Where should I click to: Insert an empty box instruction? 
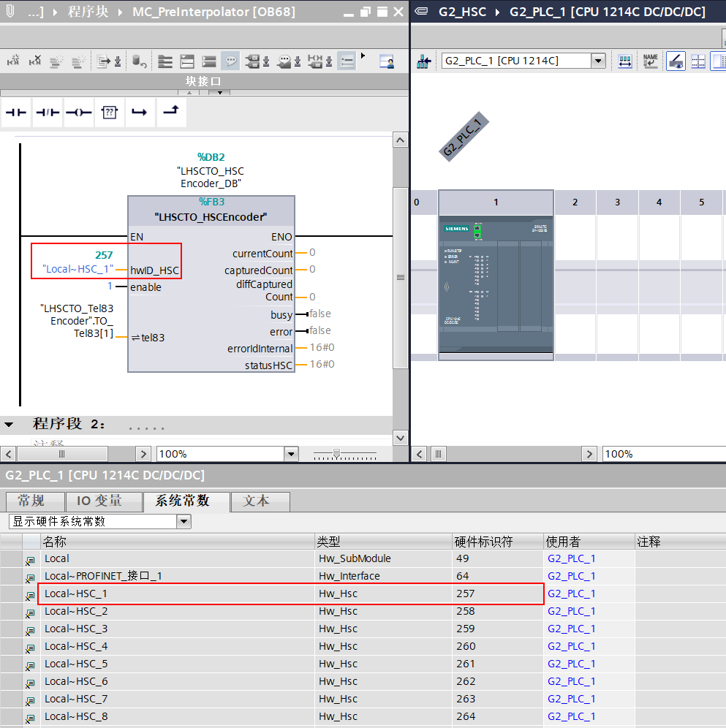109,113
